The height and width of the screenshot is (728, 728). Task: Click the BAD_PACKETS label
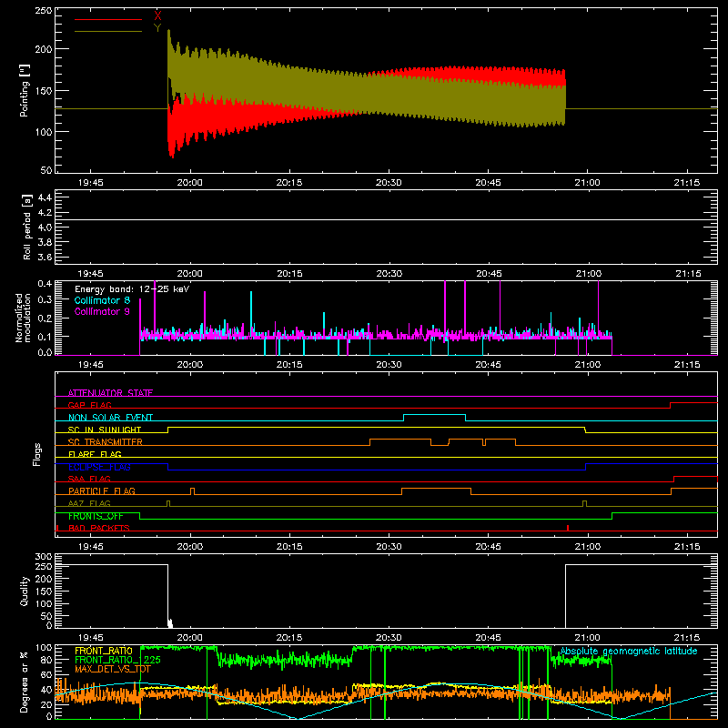(x=99, y=528)
